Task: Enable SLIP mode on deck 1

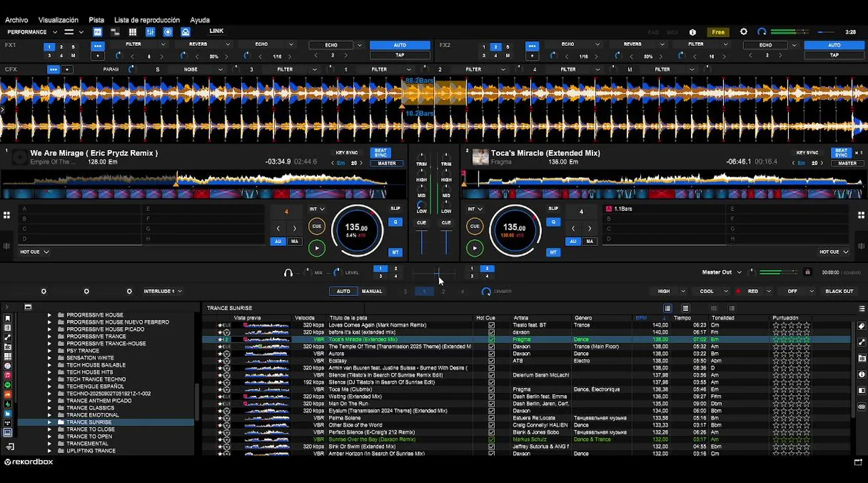Action: (x=395, y=209)
